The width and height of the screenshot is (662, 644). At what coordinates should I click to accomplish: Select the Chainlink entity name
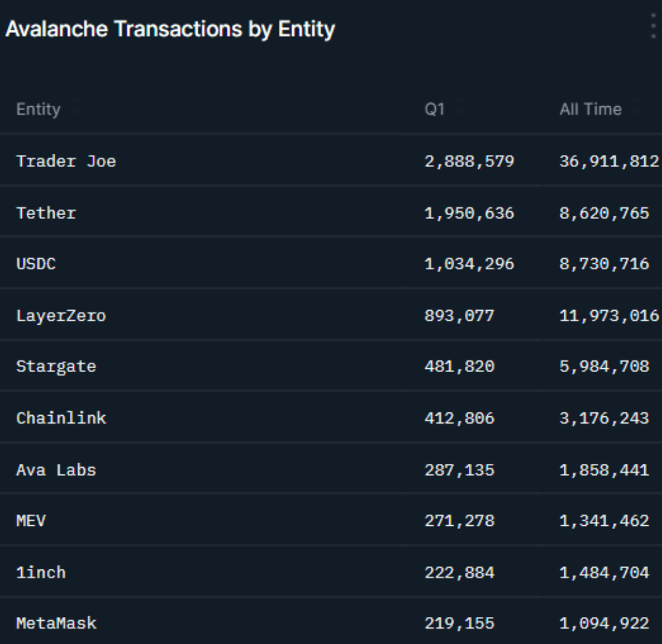pyautogui.click(x=61, y=418)
